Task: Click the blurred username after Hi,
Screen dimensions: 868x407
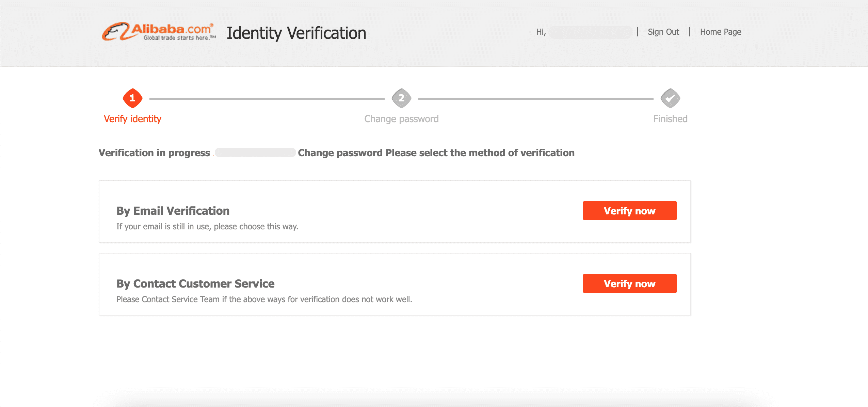Action: pos(590,32)
